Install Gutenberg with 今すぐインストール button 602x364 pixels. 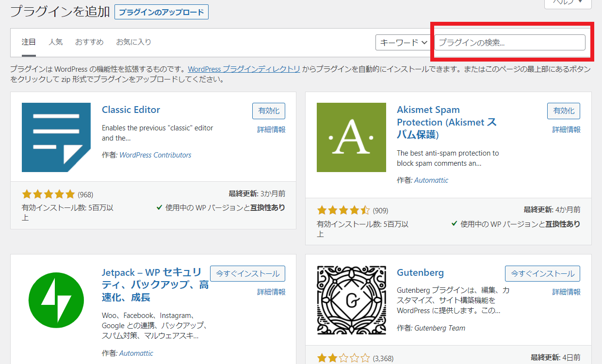[542, 274]
